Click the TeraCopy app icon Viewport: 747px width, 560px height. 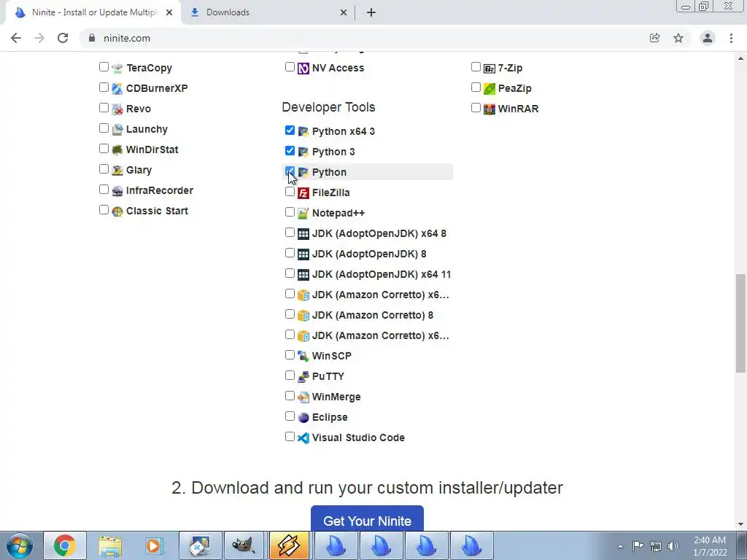(117, 68)
